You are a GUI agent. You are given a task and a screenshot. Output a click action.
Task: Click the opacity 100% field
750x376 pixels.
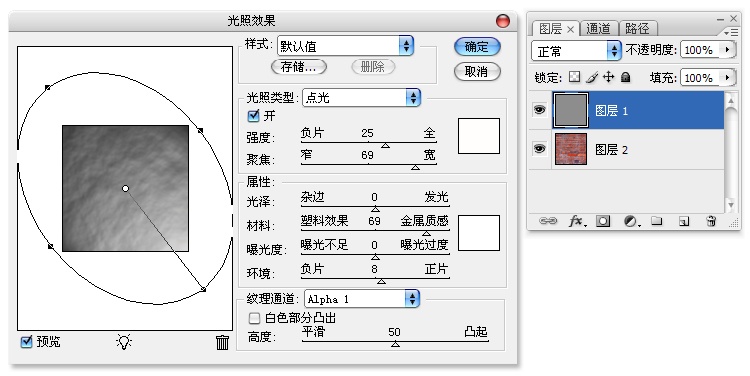[701, 50]
